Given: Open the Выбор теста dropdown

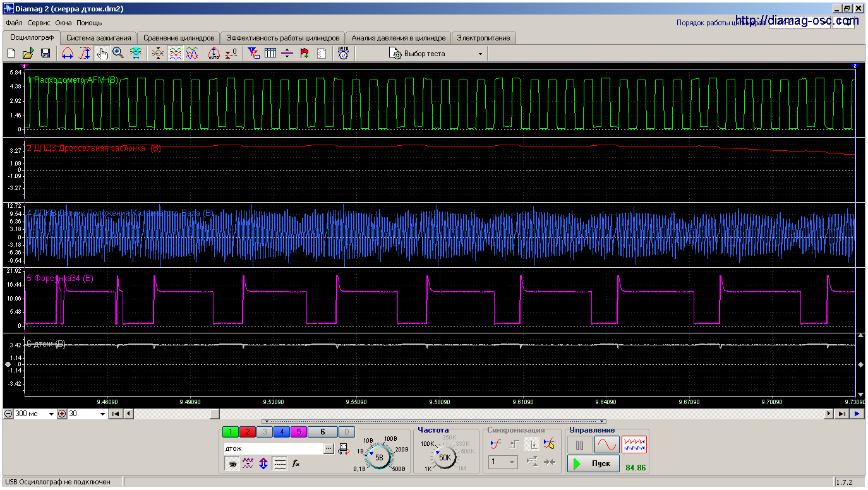Looking at the screenshot, I should (x=437, y=54).
